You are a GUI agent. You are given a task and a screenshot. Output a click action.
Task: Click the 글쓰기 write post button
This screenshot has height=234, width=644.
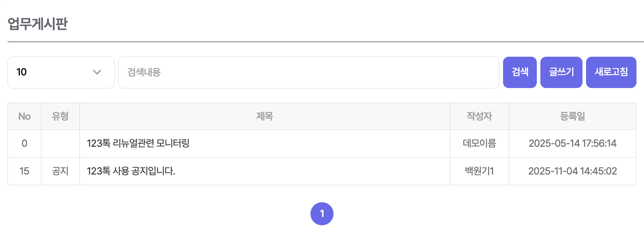click(x=561, y=72)
